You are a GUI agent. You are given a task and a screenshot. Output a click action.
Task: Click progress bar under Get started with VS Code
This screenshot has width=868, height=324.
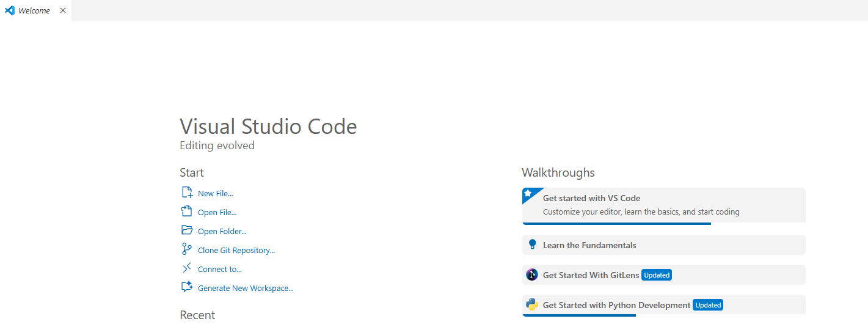point(616,224)
